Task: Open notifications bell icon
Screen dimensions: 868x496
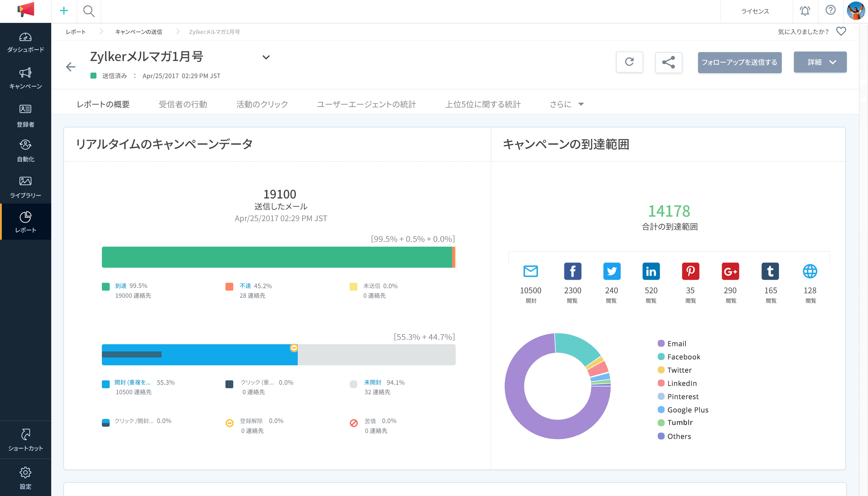Action: coord(805,11)
